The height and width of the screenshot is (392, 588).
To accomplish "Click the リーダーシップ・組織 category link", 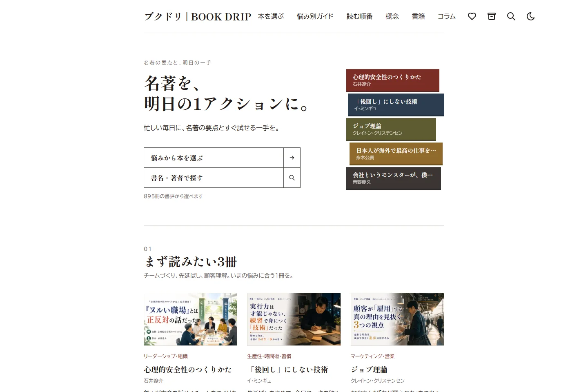I will (165, 356).
